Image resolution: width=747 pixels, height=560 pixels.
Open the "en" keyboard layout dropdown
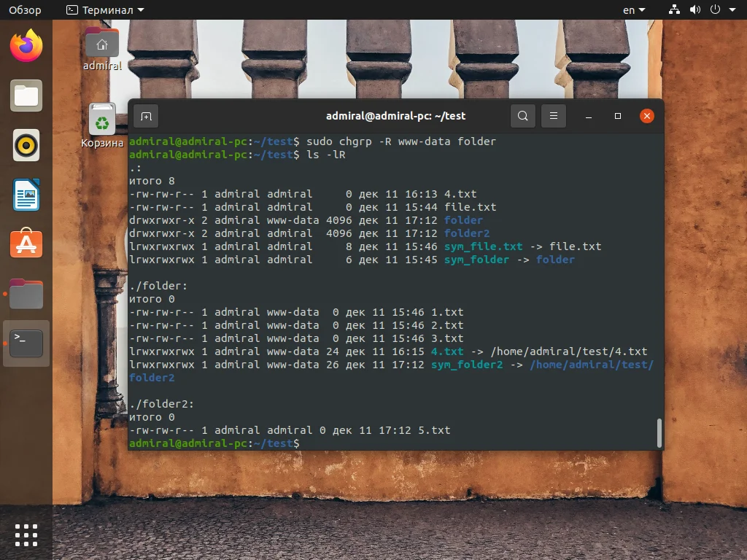pos(632,10)
